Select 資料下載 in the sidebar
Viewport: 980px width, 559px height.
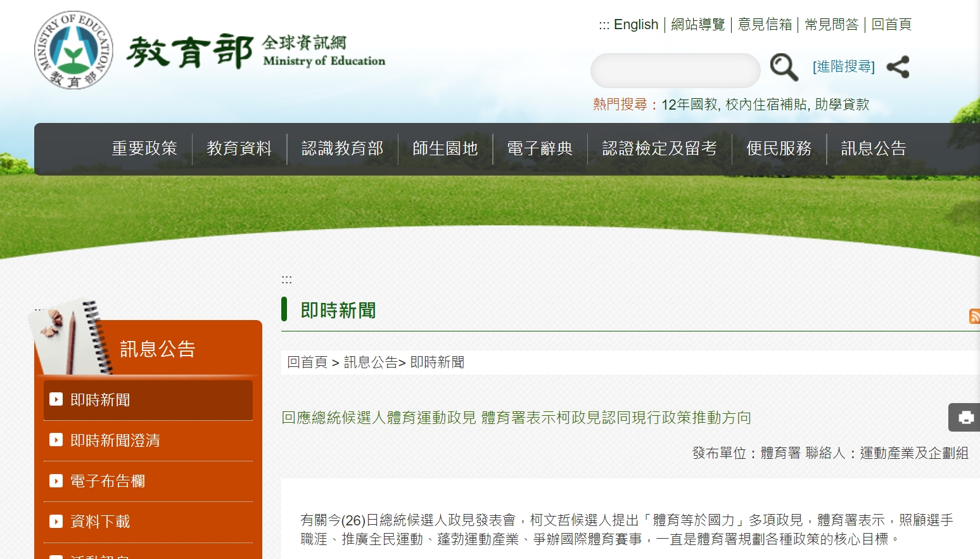coord(148,522)
